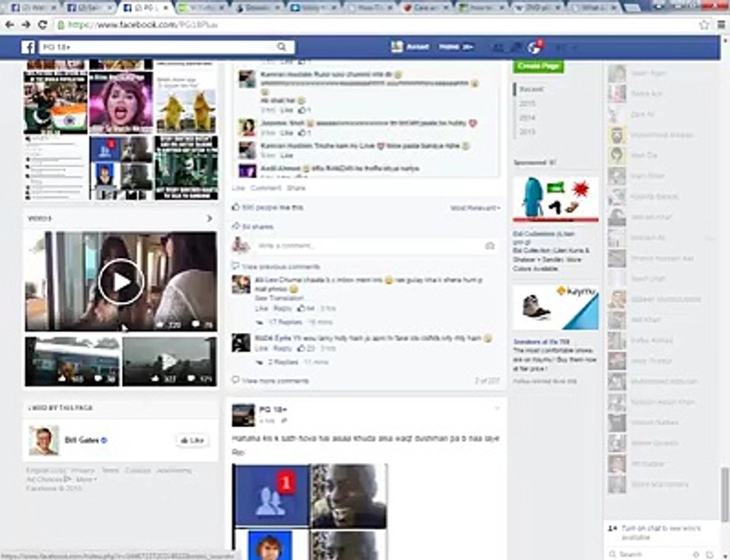Click the reply arrow icon next to 17 Replies

(260, 322)
